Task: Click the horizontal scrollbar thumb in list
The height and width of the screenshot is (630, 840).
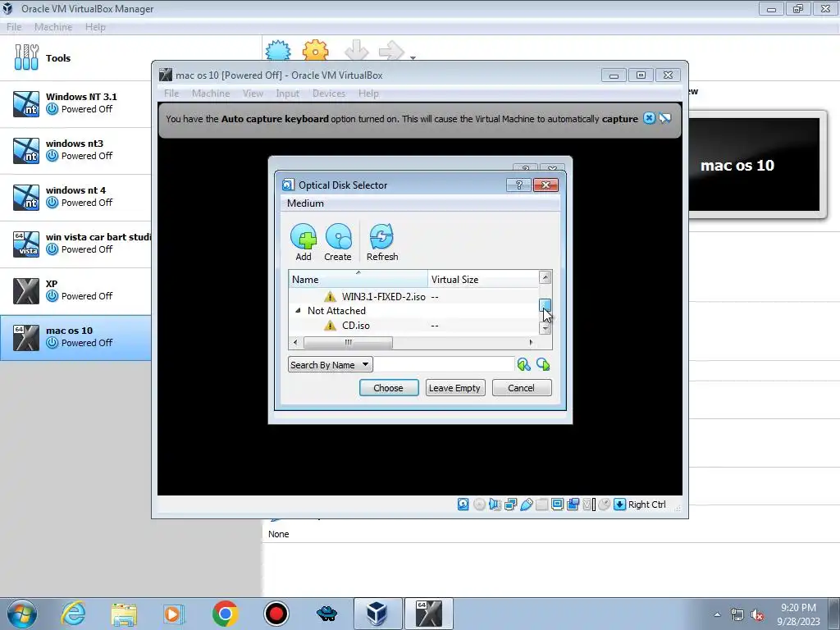Action: (x=348, y=342)
